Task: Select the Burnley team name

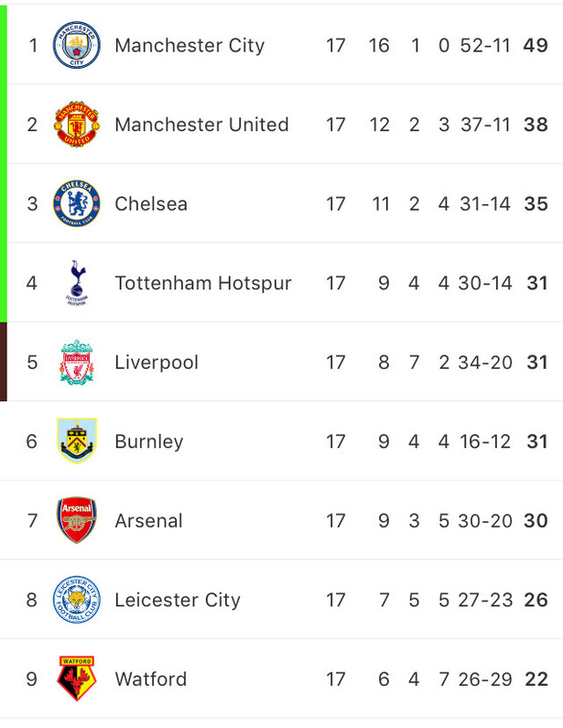Action: pyautogui.click(x=148, y=441)
